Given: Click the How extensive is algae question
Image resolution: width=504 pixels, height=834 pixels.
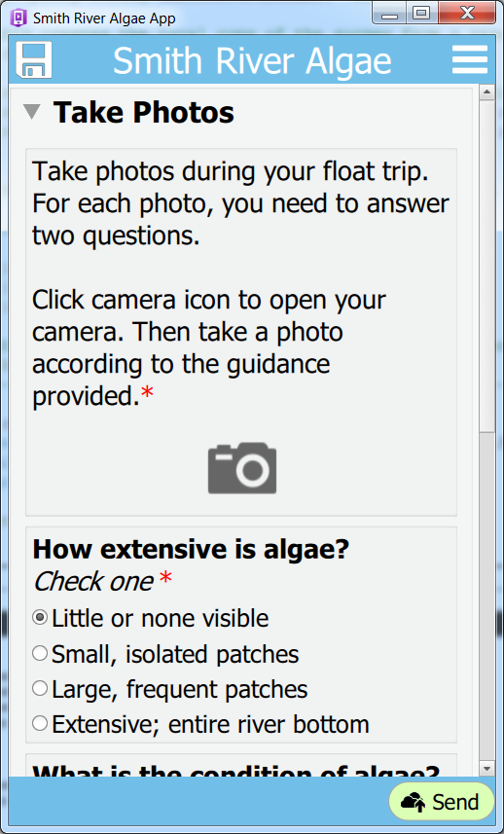Looking at the screenshot, I should tap(191, 550).
